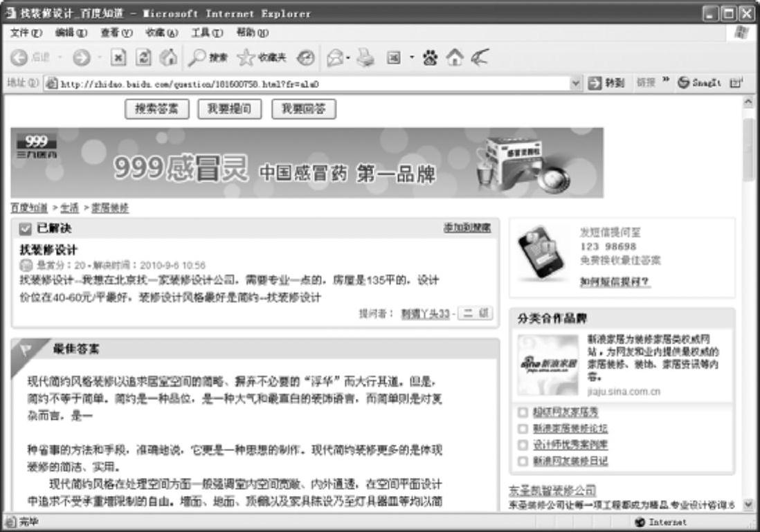This screenshot has height=532, width=760.
Task: Click the jiaju.sina.com.cn URL text
Action: click(x=624, y=392)
